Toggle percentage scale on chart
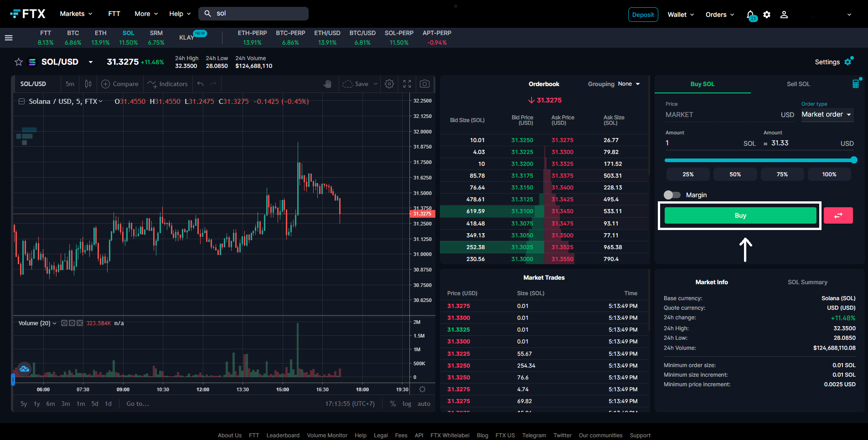The height and width of the screenshot is (440, 868). [393, 404]
